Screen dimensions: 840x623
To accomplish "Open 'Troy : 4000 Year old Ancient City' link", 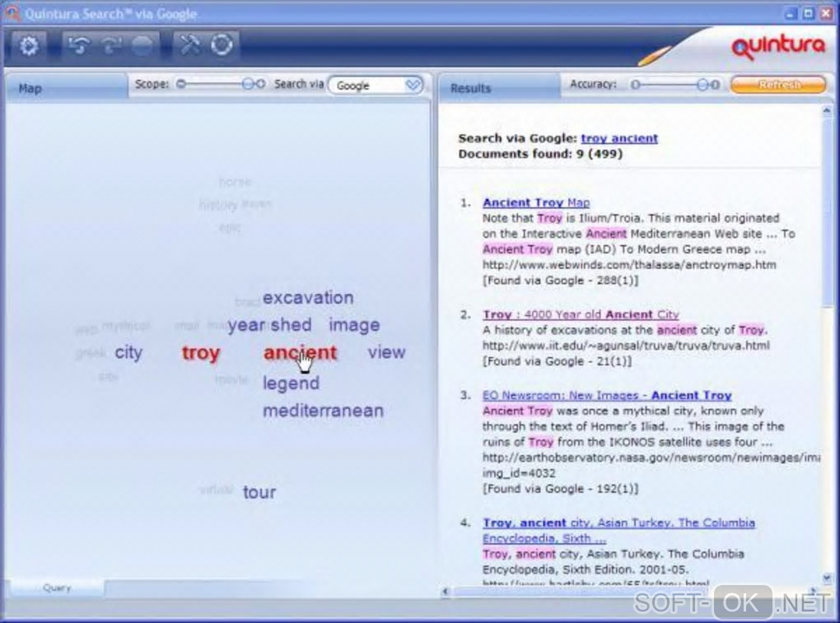I will click(x=581, y=314).
